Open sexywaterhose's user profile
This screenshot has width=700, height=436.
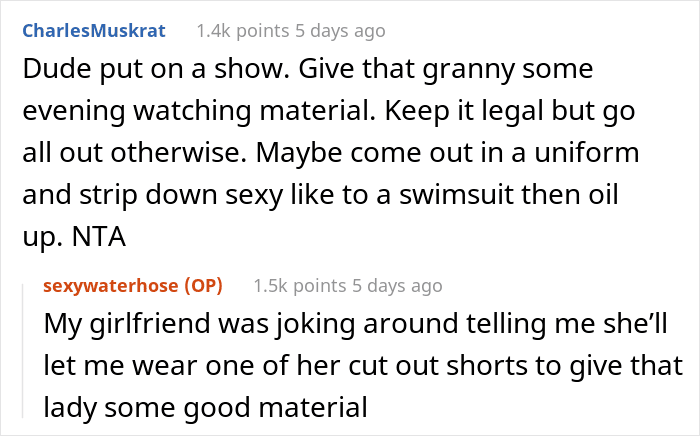click(x=110, y=286)
